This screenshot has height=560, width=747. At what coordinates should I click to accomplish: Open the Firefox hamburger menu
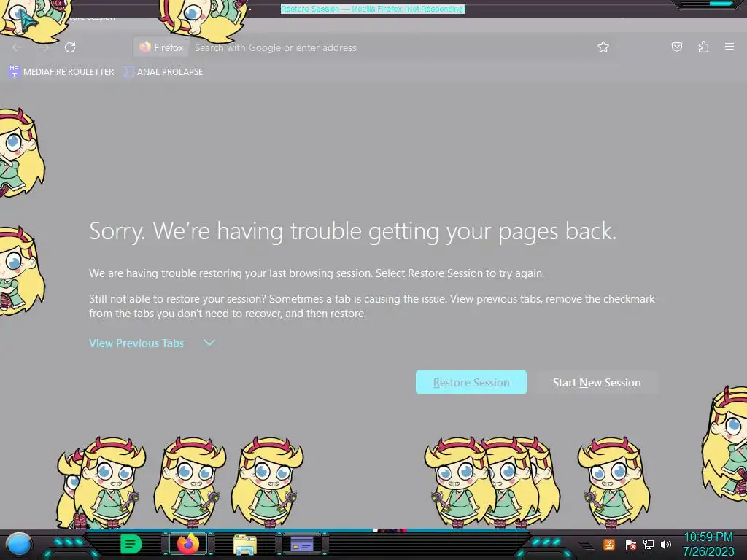[729, 47]
